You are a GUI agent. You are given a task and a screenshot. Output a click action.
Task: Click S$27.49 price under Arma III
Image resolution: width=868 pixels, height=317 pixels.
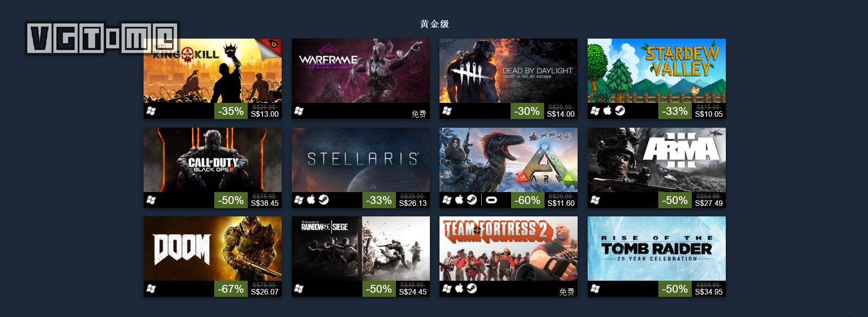coord(709,204)
